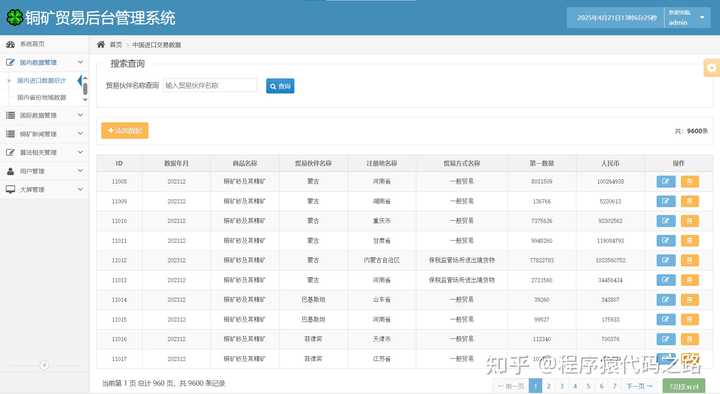Click the 贸易伙伴名称 column header
The width and height of the screenshot is (720, 394).
[313, 163]
